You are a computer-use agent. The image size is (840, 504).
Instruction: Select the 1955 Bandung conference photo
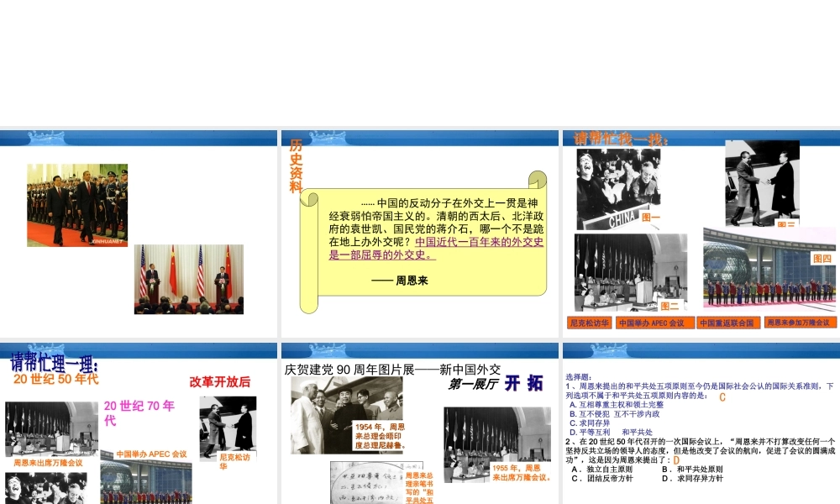(497, 444)
